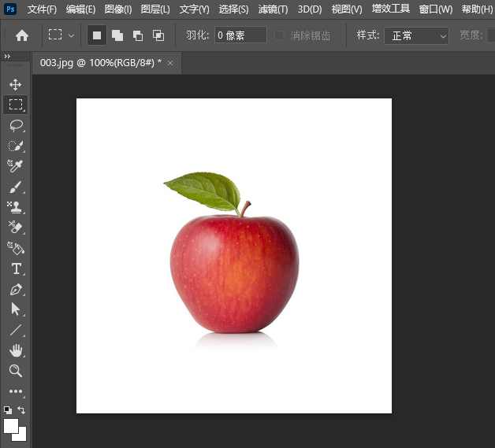Select the Zoom magnifier tool
Image resolution: width=495 pixels, height=448 pixels.
pyautogui.click(x=16, y=371)
